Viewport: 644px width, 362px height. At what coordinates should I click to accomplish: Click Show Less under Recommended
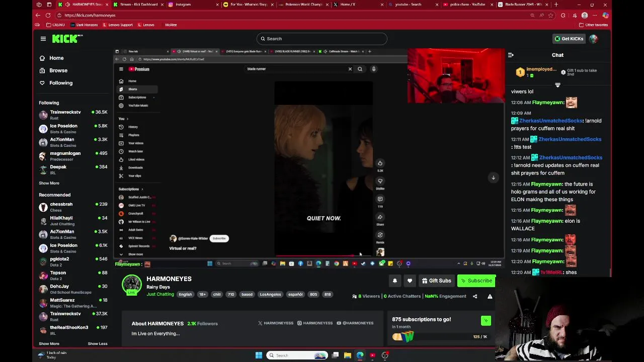point(98,343)
